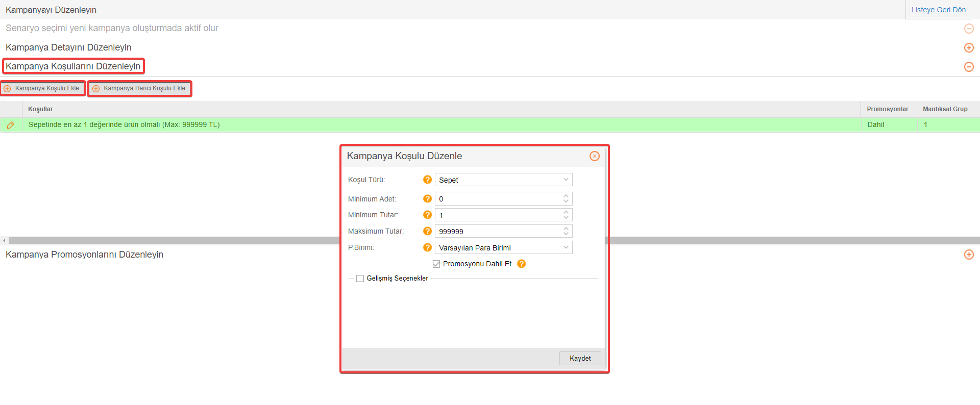980x405 pixels.
Task: Click the horizontal scrollbar left arrow
Action: click(x=4, y=240)
